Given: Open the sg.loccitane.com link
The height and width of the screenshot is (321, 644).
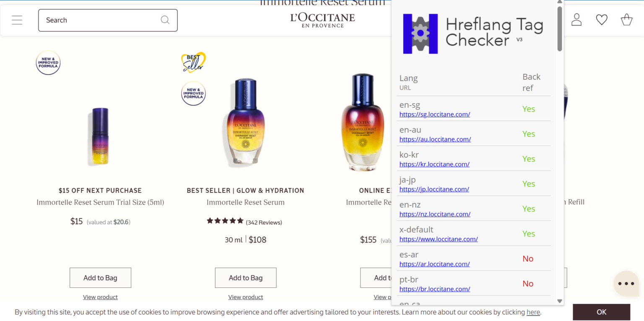Looking at the screenshot, I should coord(434,114).
